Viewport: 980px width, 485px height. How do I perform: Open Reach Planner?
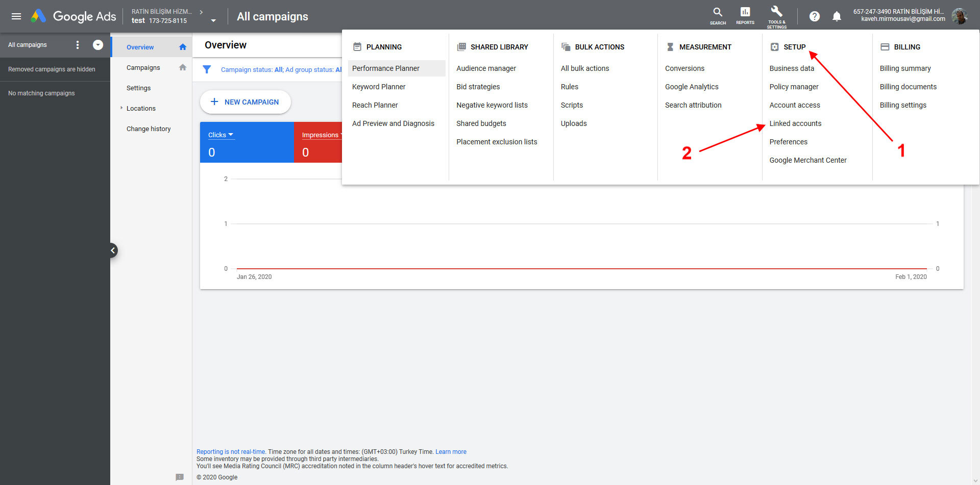pyautogui.click(x=375, y=105)
